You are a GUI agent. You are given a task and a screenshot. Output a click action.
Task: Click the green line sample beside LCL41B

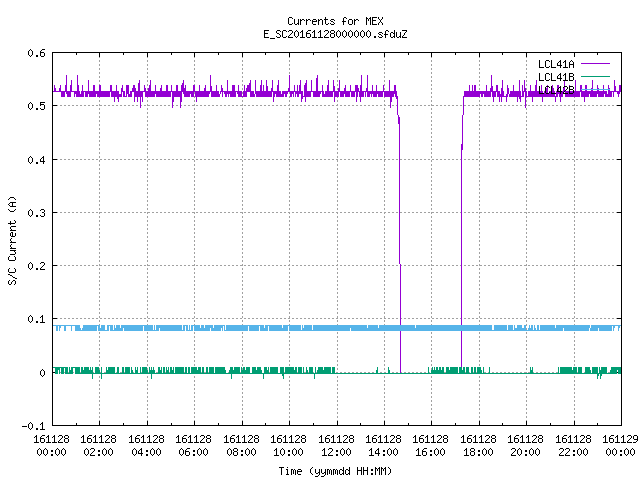tap(595, 76)
